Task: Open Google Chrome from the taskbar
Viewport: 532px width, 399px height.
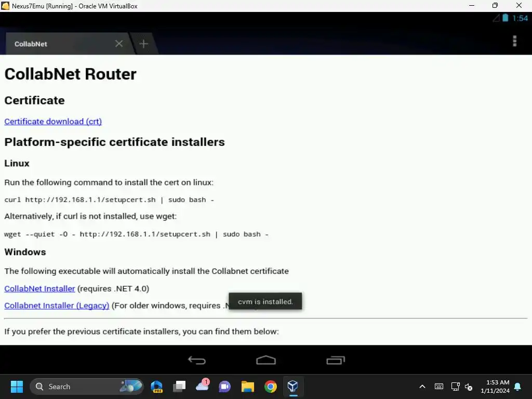Action: (x=270, y=387)
